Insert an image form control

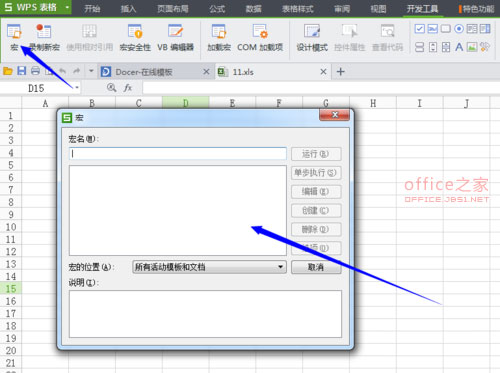tap(472, 47)
